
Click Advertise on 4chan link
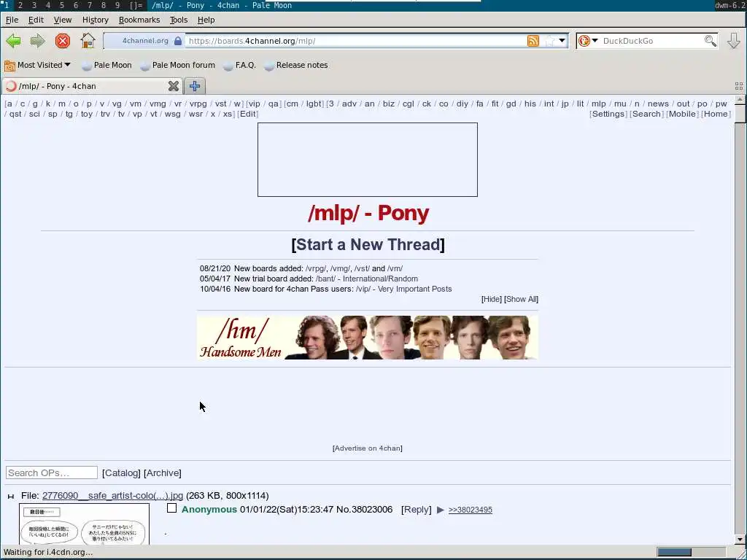tap(368, 448)
